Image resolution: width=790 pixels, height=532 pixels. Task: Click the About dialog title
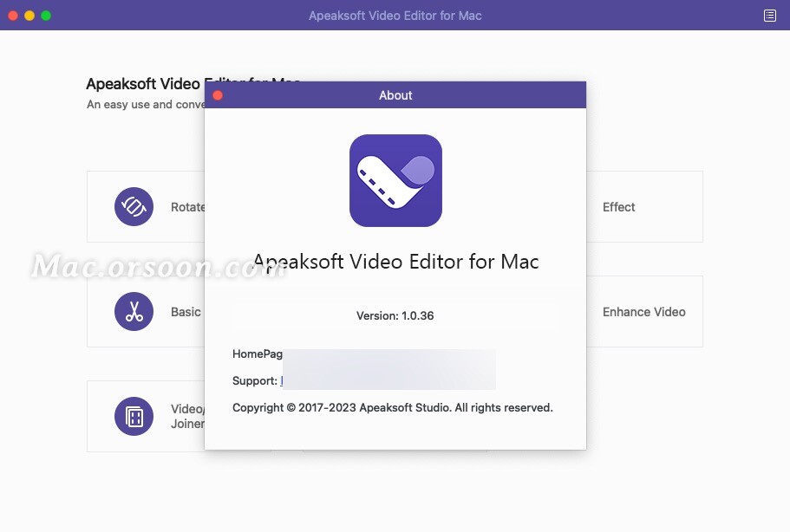[395, 95]
